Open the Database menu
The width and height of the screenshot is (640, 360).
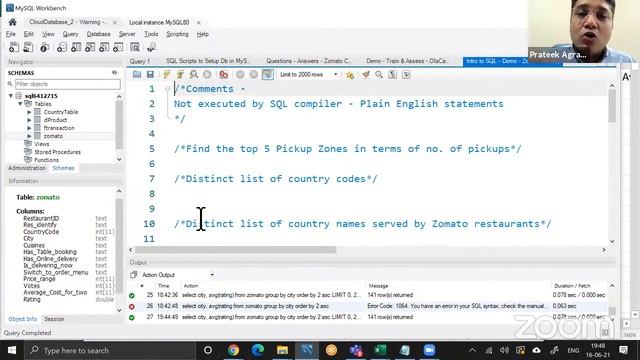click(x=98, y=34)
